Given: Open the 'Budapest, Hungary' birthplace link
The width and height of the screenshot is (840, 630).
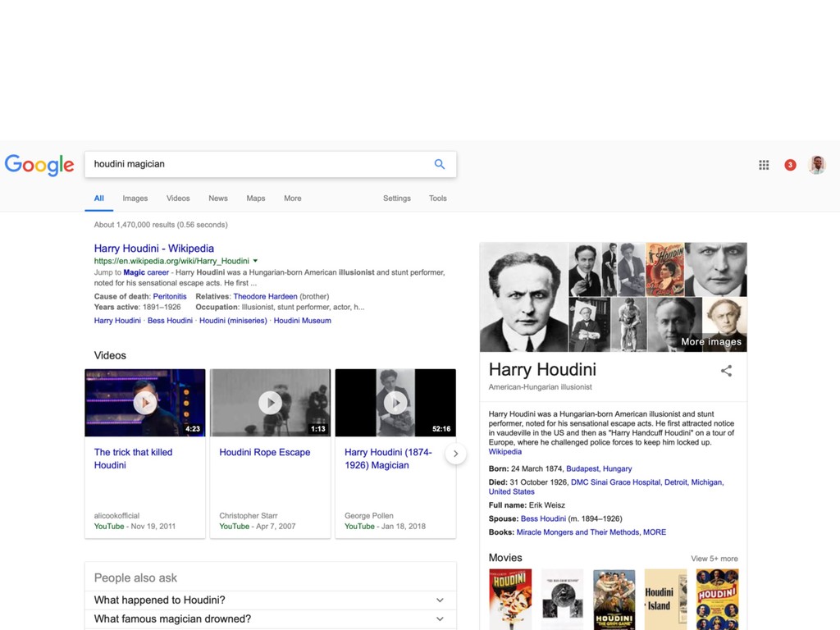Looking at the screenshot, I should [x=599, y=468].
